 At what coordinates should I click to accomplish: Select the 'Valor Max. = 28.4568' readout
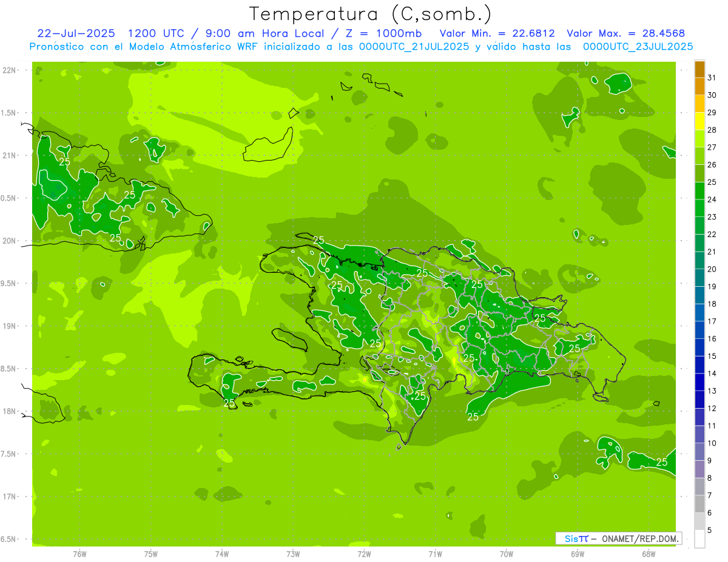point(625,33)
